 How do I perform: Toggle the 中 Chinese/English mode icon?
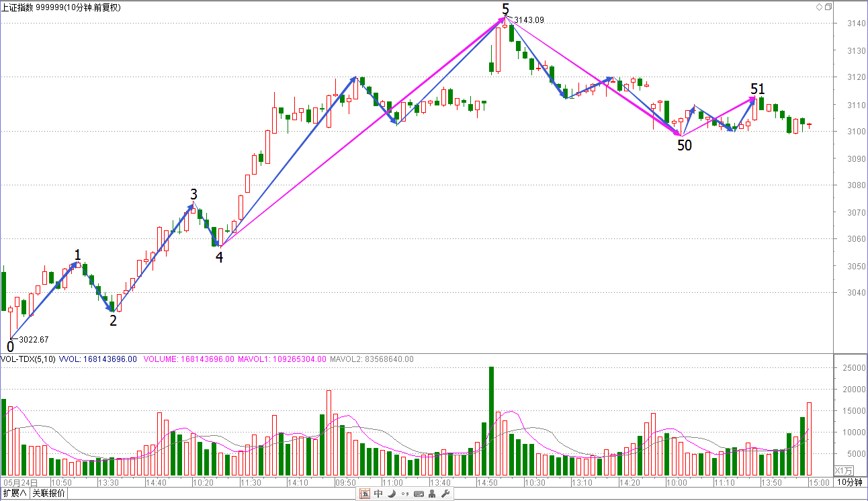tap(378, 494)
